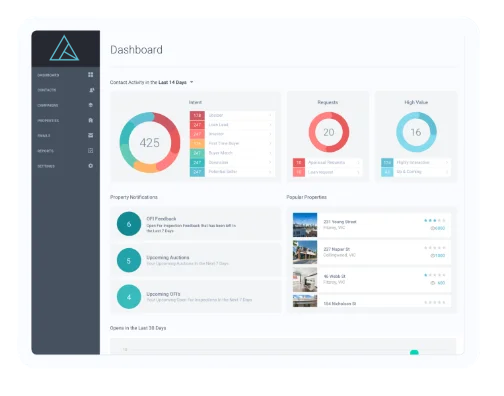The image size is (504, 396).
Task: Click the triangle logo in the sidebar header
Action: [x=64, y=48]
